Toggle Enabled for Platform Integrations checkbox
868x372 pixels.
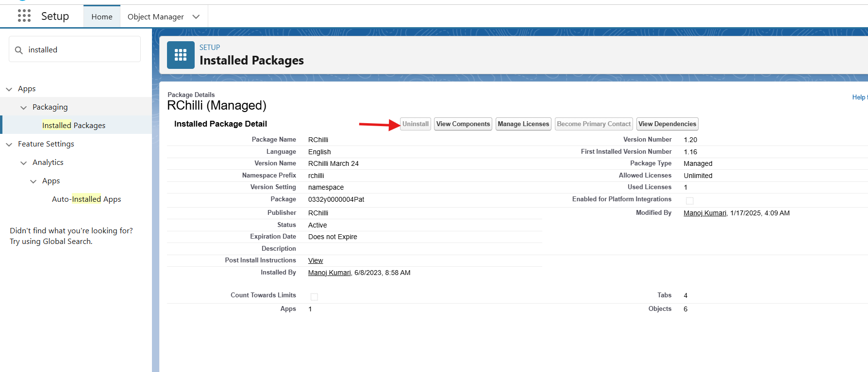pyautogui.click(x=689, y=200)
